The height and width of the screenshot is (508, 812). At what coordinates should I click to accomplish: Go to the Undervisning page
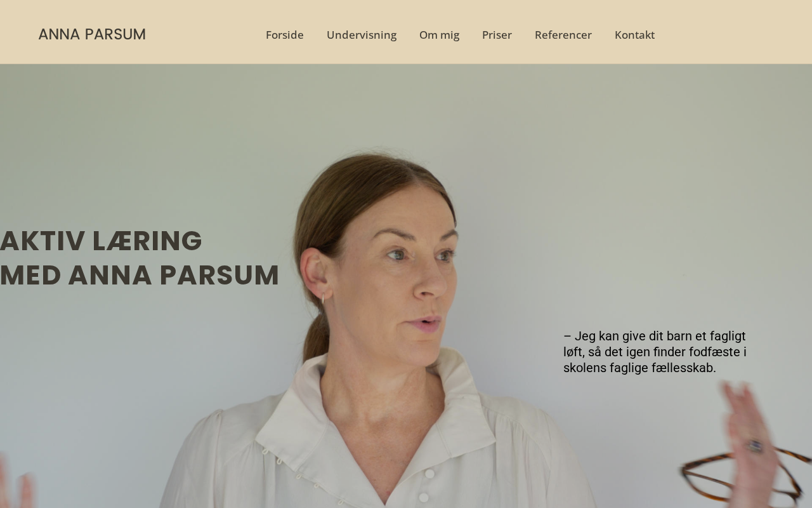click(x=362, y=35)
